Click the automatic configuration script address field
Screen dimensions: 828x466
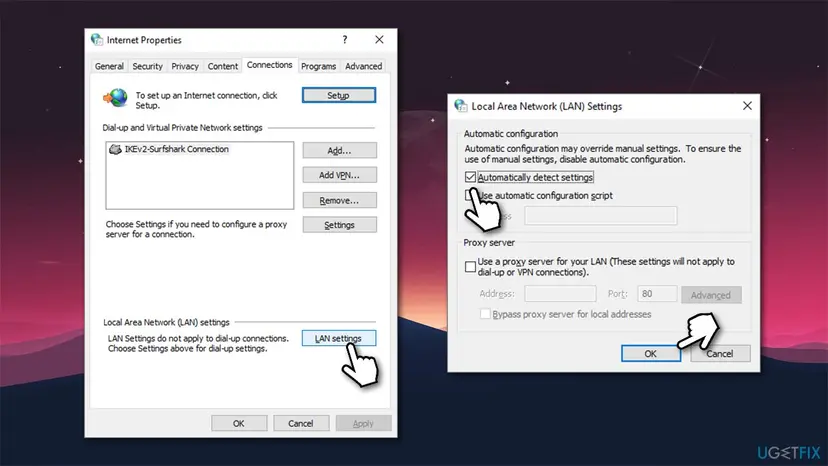(x=600, y=216)
